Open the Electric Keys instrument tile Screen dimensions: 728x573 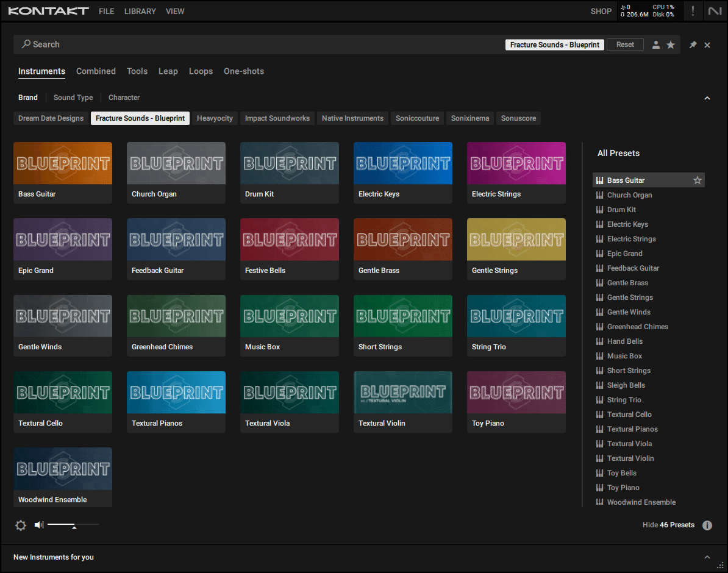tap(402, 173)
